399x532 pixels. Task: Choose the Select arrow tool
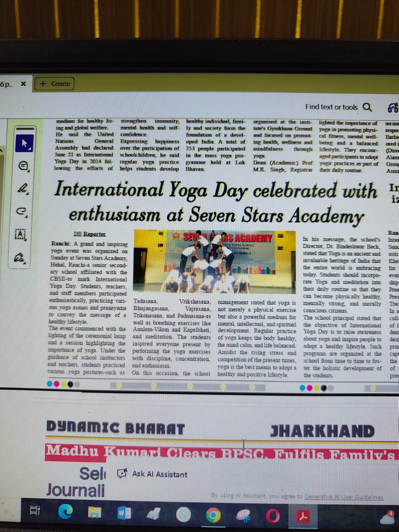[x=24, y=143]
